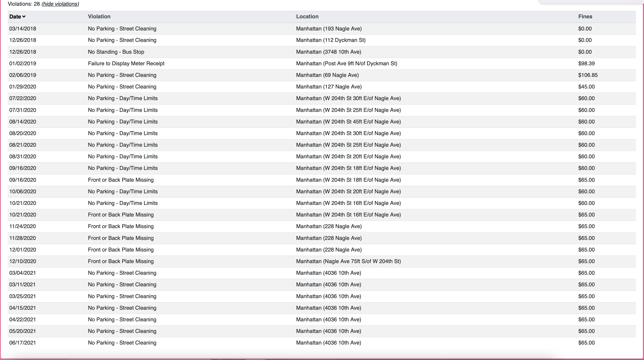Click the 11/24/2020 Front or Back Plate Missing
644x360 pixels.
(120, 226)
